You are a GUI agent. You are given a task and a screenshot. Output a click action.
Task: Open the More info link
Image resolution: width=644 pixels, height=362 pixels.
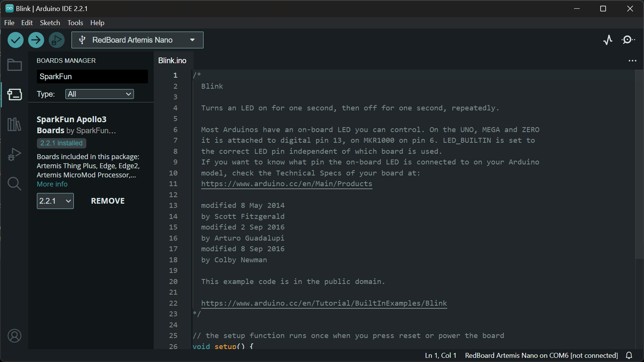pos(52,184)
